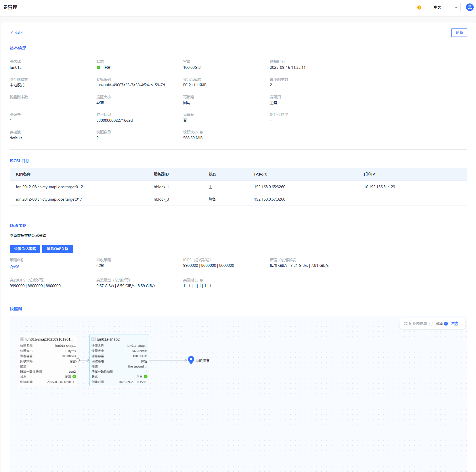Click the orange warning alert icon
Image resolution: width=476 pixels, height=472 pixels.
pos(419,7)
